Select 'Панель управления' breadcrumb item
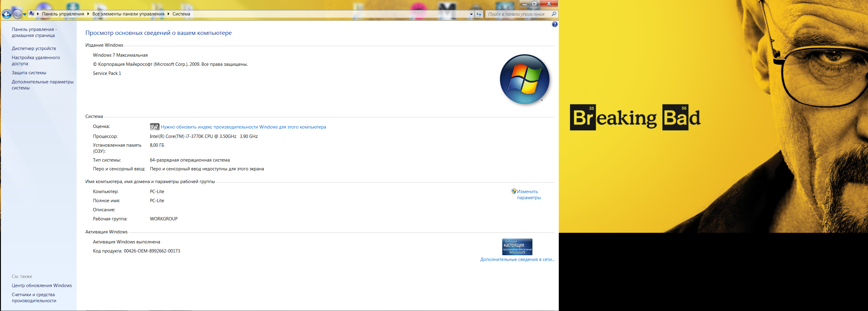The image size is (868, 311). 63,14
